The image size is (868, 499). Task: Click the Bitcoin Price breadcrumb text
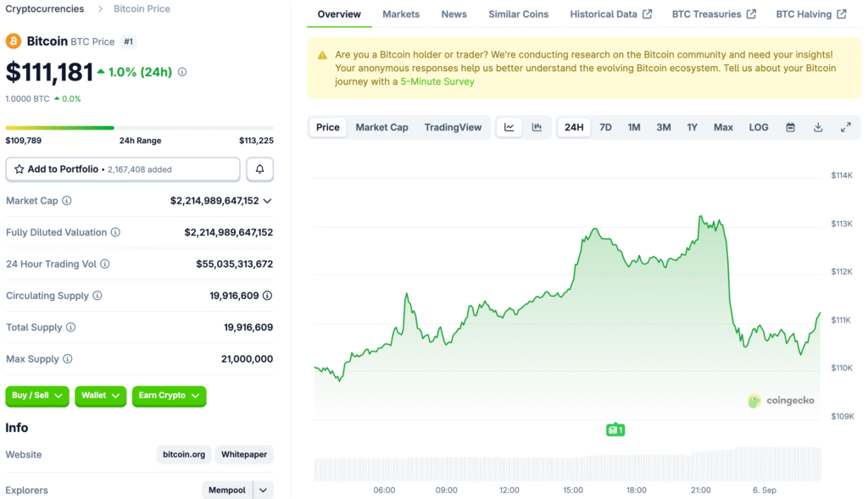[x=142, y=8]
